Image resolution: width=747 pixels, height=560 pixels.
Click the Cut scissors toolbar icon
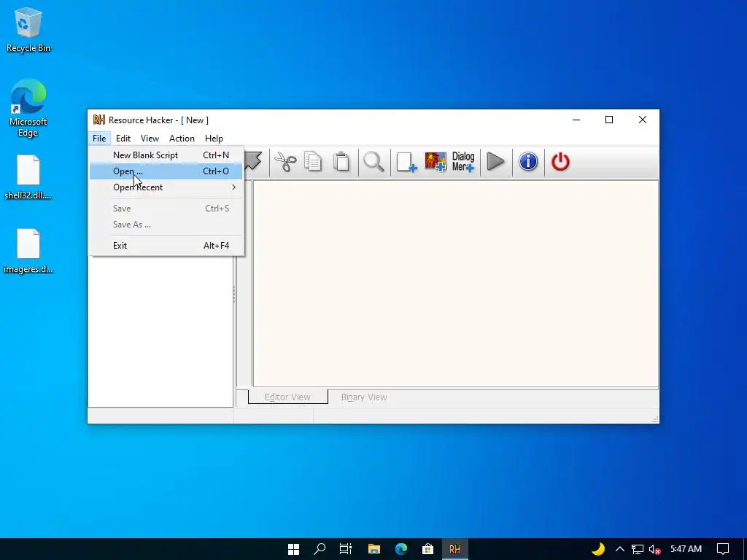click(x=285, y=162)
